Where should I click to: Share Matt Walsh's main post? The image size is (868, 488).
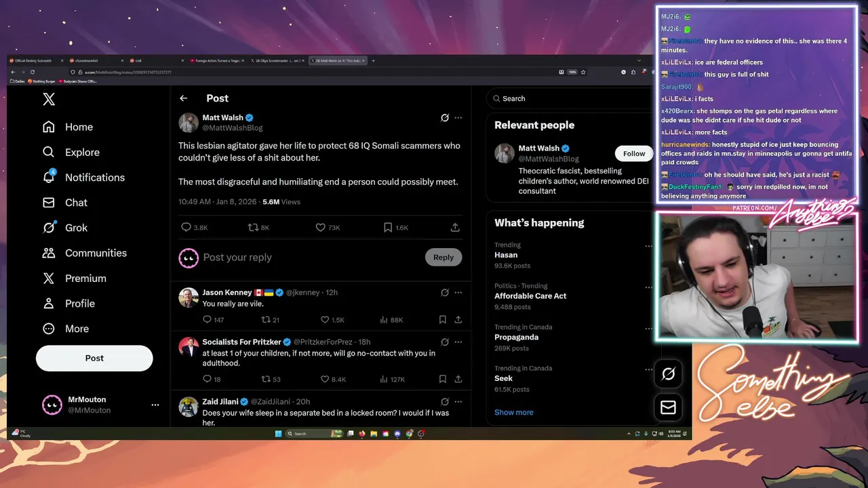point(455,228)
